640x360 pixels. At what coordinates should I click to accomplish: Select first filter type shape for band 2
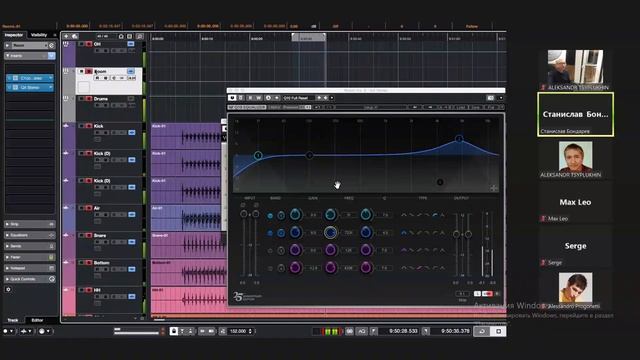point(404,232)
